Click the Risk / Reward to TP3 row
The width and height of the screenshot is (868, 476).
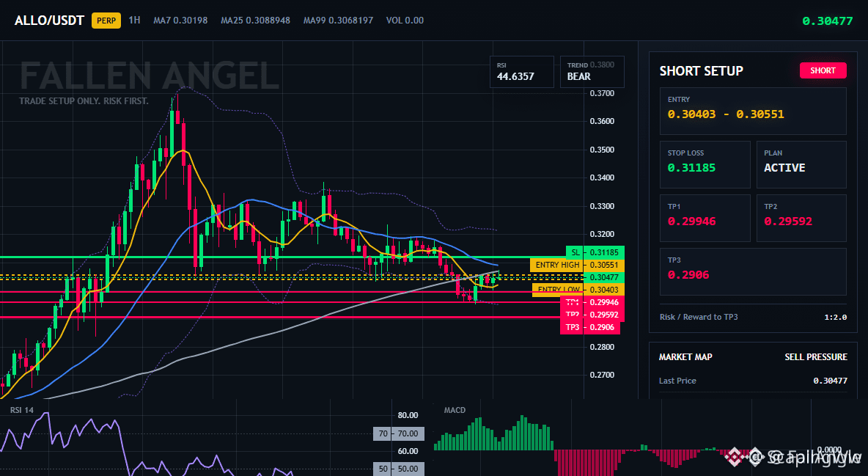pyautogui.click(x=753, y=317)
